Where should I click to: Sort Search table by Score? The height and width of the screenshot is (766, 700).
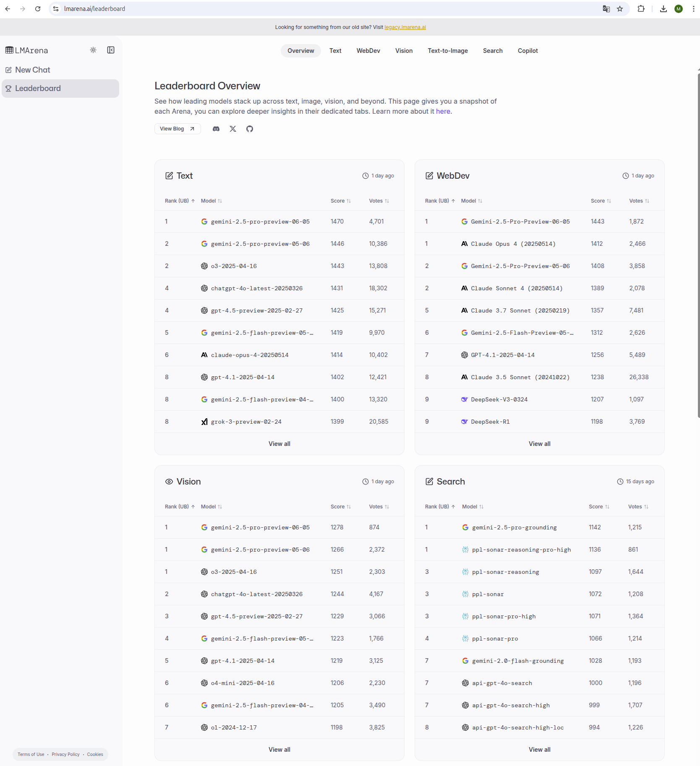[x=599, y=507]
